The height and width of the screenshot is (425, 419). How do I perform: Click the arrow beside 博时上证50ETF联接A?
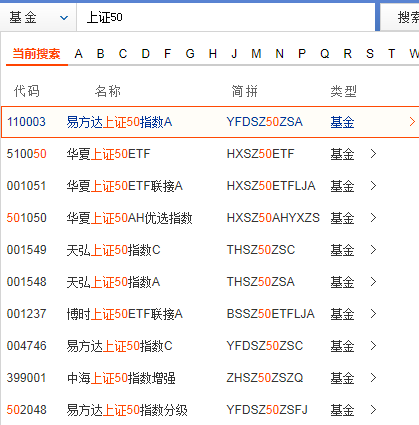coord(373,314)
